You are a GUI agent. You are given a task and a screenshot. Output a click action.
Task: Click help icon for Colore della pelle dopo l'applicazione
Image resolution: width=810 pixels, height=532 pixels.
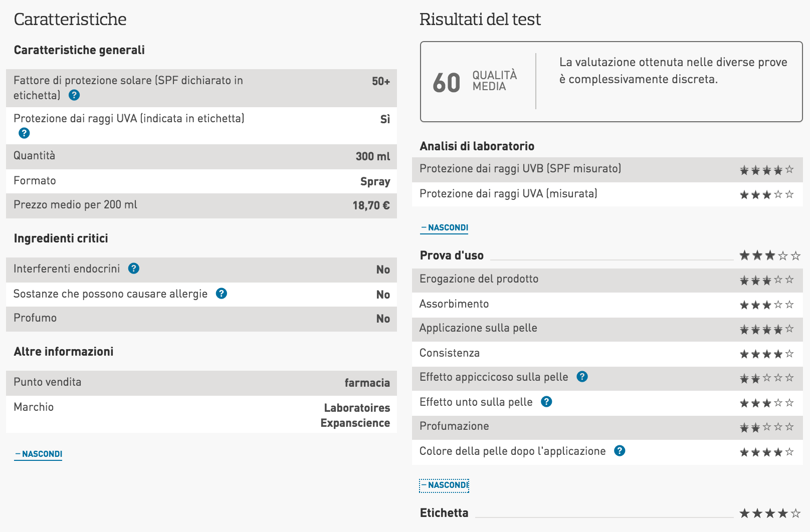tap(620, 451)
